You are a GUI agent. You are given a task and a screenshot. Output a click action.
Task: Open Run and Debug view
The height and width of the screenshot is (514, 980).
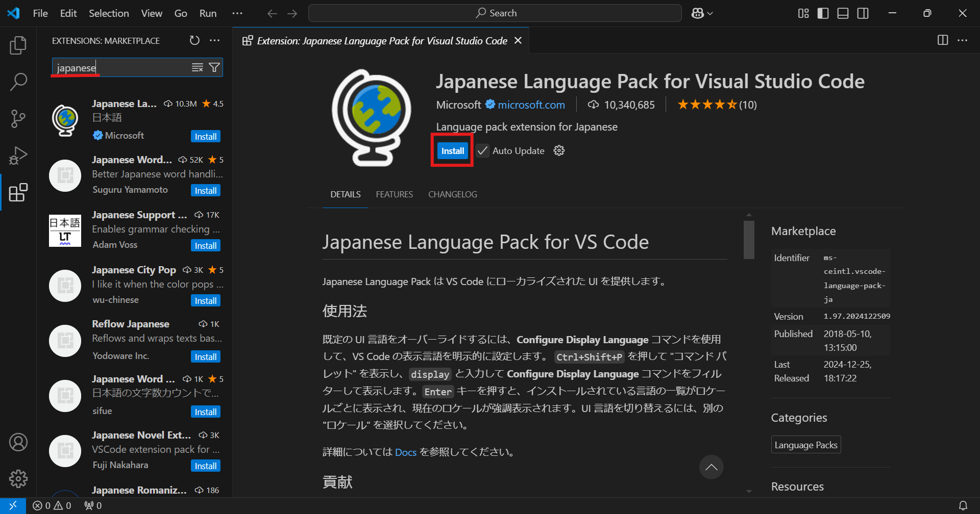(x=18, y=156)
